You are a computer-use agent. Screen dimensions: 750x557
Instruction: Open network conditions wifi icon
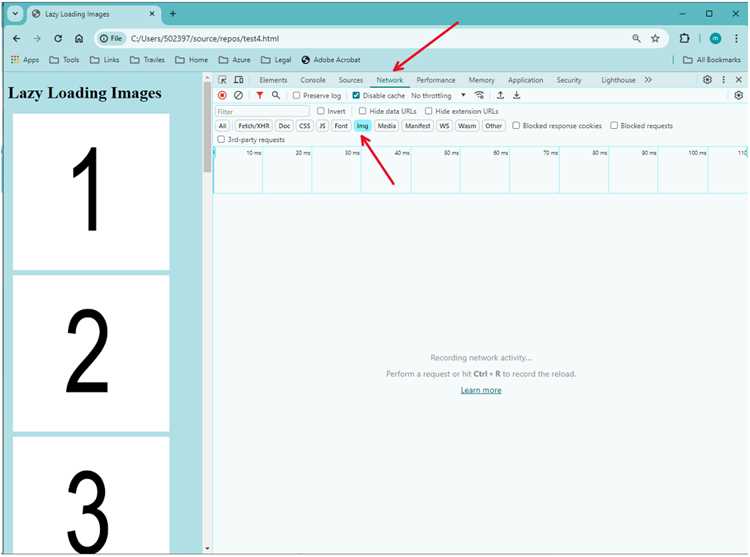479,95
